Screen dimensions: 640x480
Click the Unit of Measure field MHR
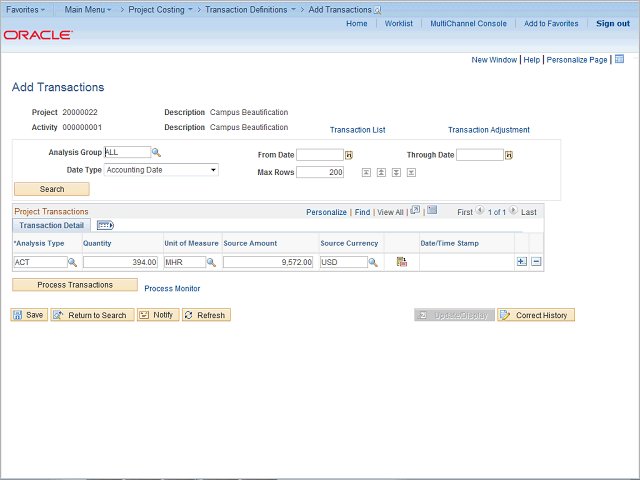pyautogui.click(x=185, y=262)
